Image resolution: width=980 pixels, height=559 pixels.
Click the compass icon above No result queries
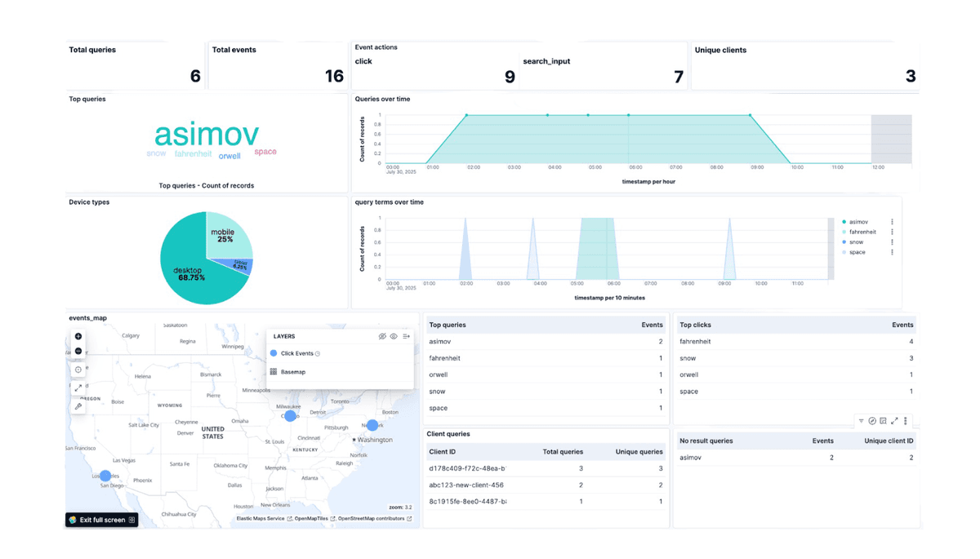[x=872, y=421]
